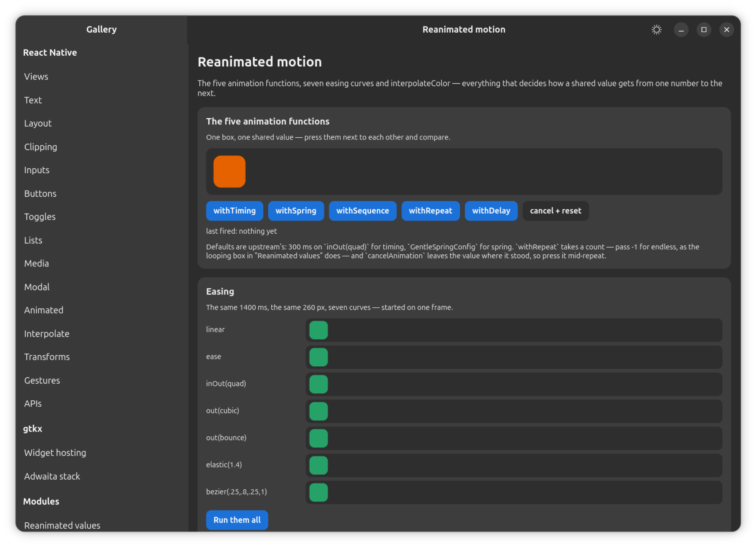Viewport: 756px width, 547px height.
Task: Go to Transforms in the sidebar
Action: pos(47,357)
